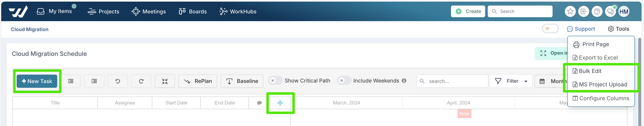Expand the Filter dropdown
Image resolution: width=644 pixels, height=126 pixels.
coord(511,81)
